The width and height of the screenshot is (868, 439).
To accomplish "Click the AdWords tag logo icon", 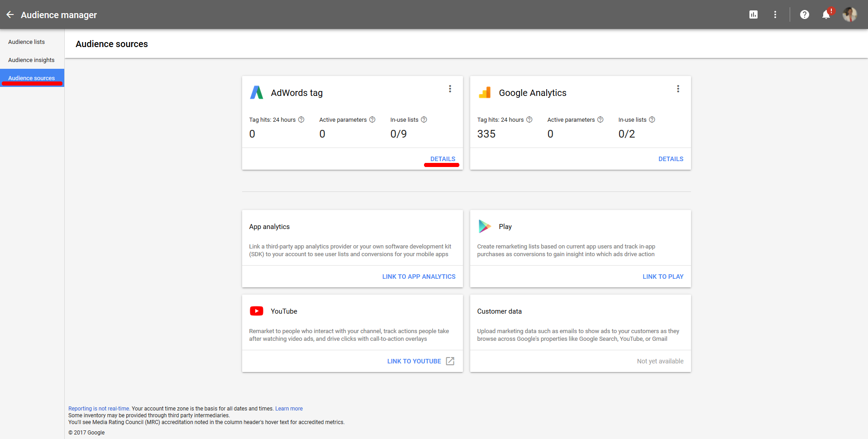I will coord(257,92).
